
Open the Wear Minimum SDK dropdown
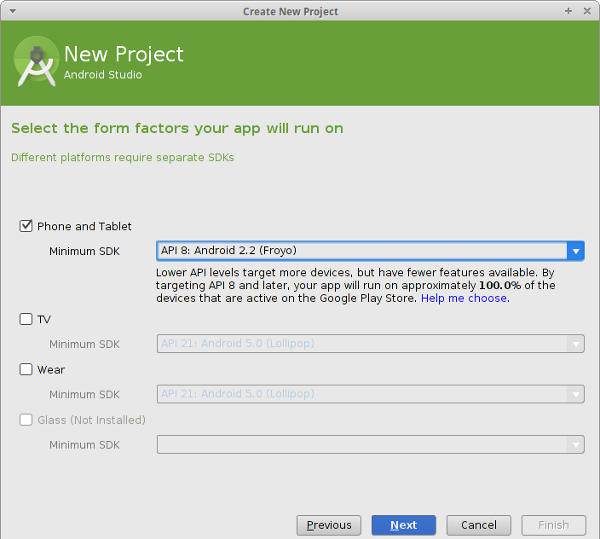tap(370, 394)
